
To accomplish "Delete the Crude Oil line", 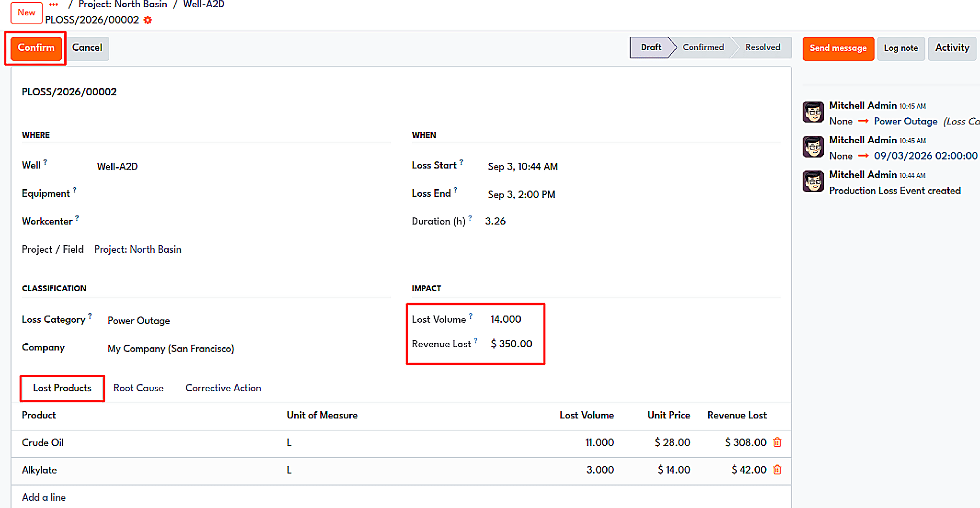I will [777, 442].
